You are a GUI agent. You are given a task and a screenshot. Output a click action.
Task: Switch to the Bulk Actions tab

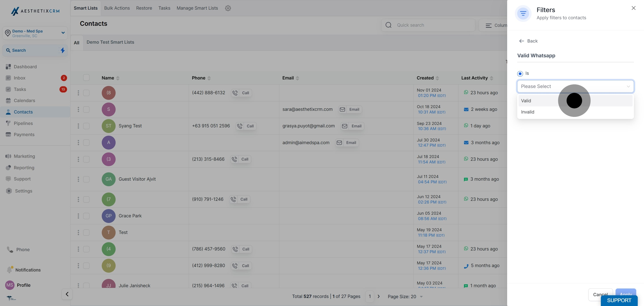click(x=117, y=8)
